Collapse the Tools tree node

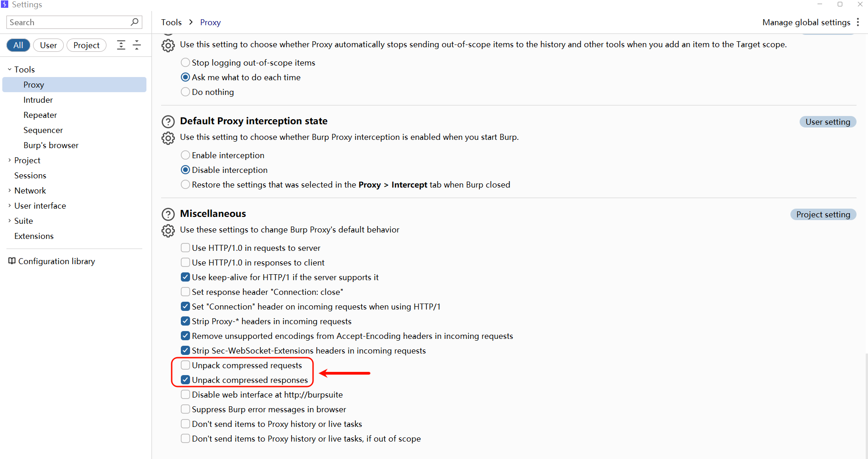click(x=9, y=69)
